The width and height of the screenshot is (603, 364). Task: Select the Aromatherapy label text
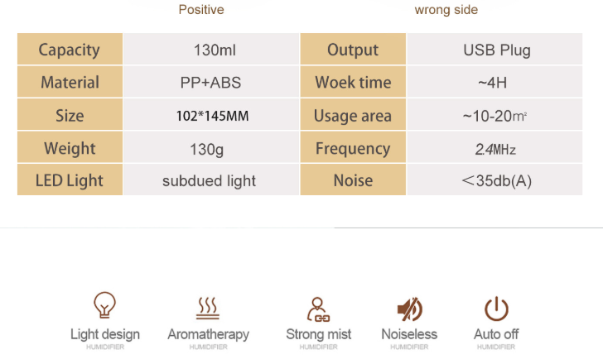(x=209, y=334)
